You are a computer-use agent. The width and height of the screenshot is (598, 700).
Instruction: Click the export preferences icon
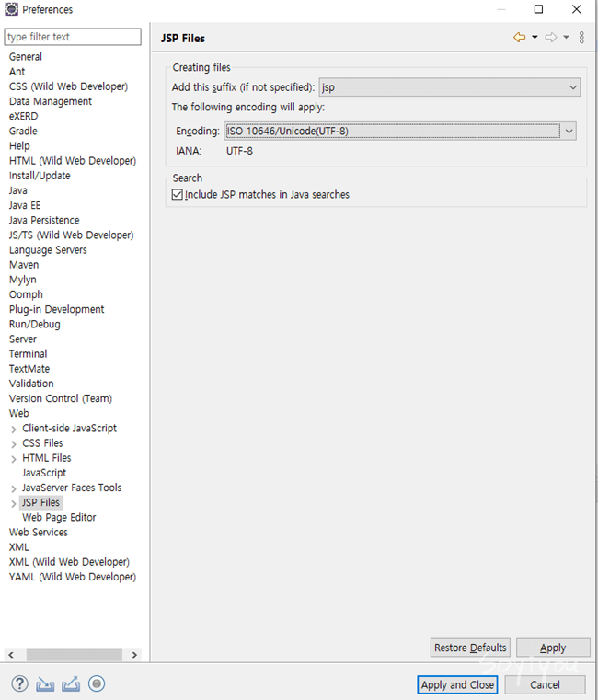coord(71,684)
